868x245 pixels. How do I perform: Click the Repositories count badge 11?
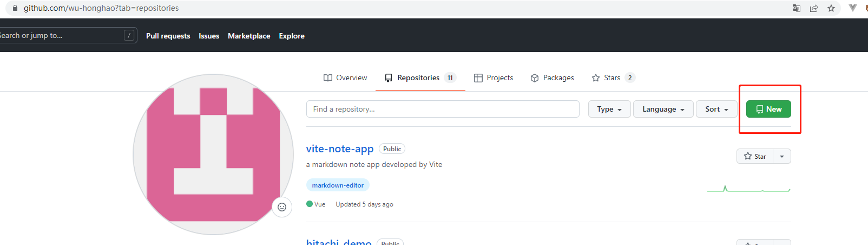click(450, 78)
